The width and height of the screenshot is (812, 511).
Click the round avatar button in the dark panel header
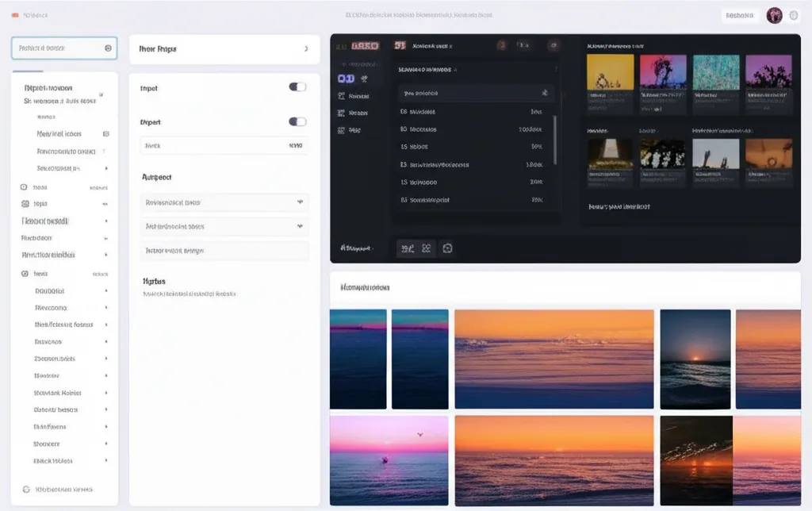[x=501, y=45]
